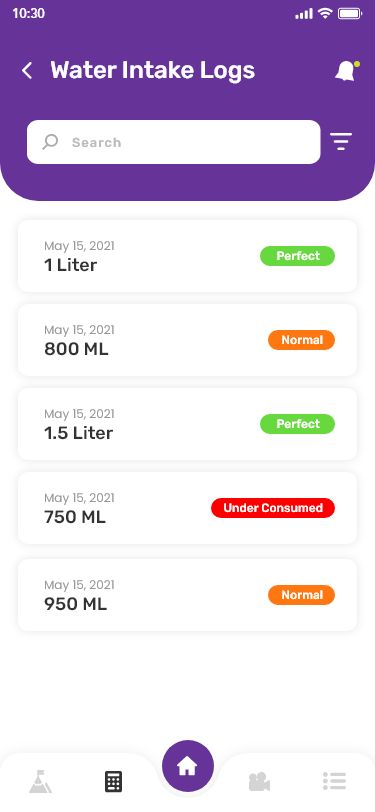Select the 950 ML log entry
The width and height of the screenshot is (375, 812).
[188, 595]
